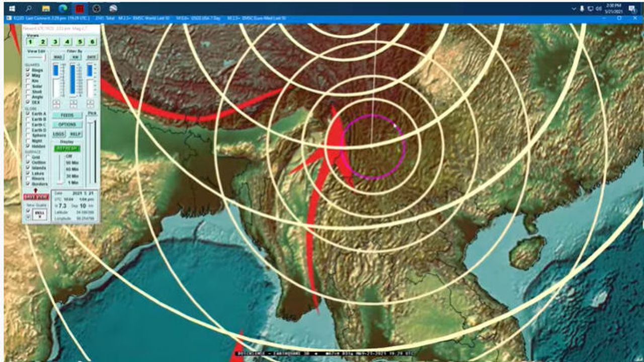Click the MAG filter button

(x=58, y=57)
